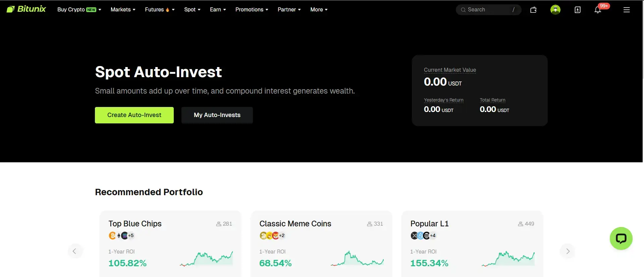The image size is (644, 277).
Task: Expand the Futures dropdown menu
Action: [x=160, y=10]
